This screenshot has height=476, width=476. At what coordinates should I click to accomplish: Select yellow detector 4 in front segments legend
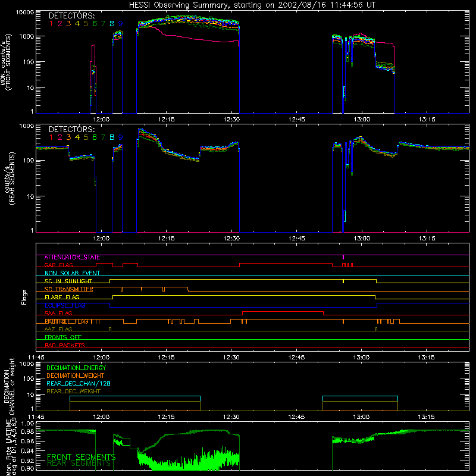coord(77,23)
